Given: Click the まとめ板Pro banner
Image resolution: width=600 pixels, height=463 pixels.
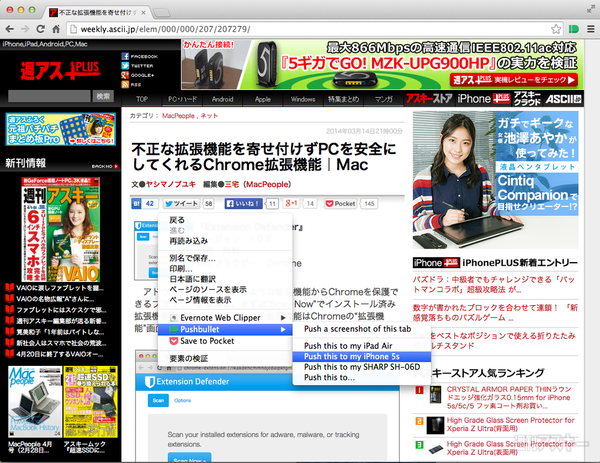Looking at the screenshot, I should [x=60, y=129].
